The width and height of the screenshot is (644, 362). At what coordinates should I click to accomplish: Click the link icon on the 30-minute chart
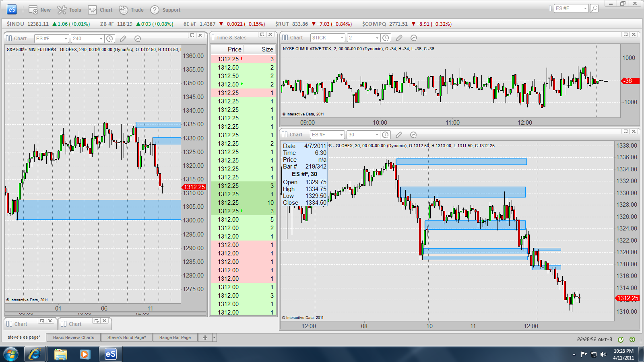285,134
